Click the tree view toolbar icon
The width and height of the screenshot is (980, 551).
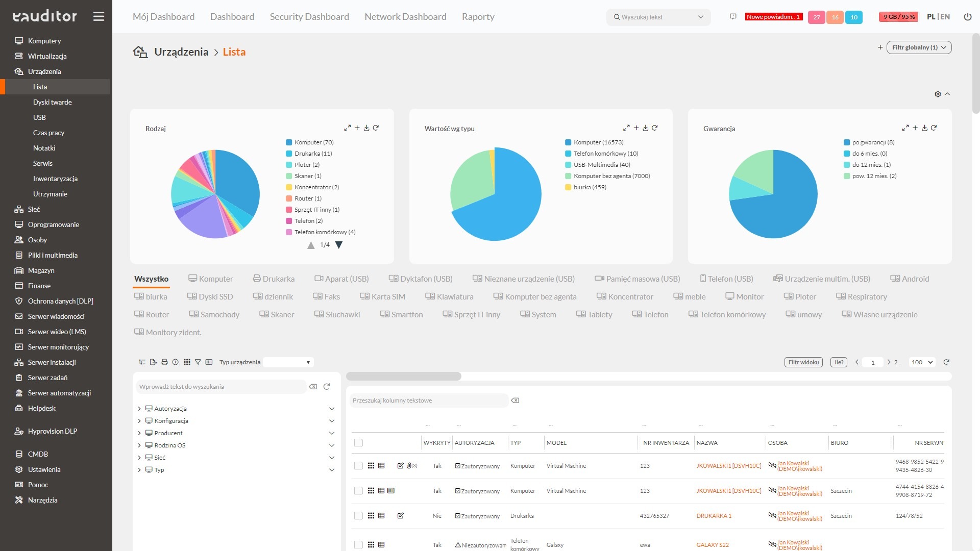click(x=142, y=362)
